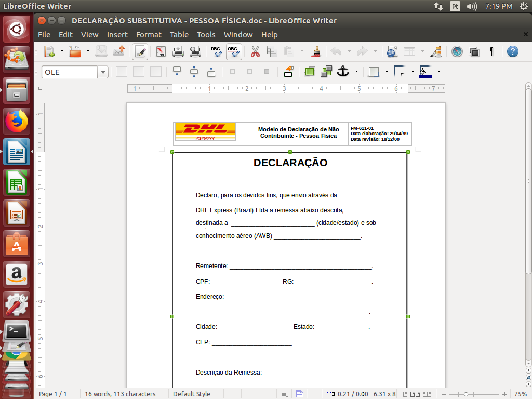Click the Copy icon
The width and height of the screenshot is (532, 399).
click(x=272, y=51)
